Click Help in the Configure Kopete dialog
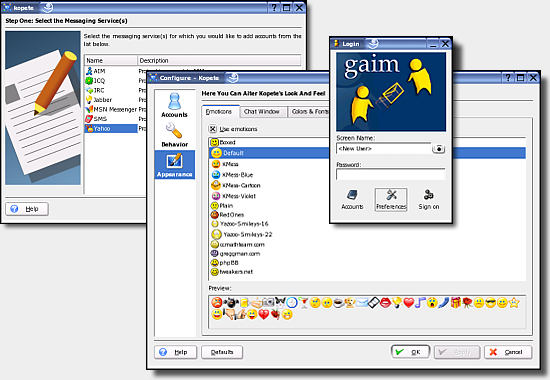 (x=175, y=352)
